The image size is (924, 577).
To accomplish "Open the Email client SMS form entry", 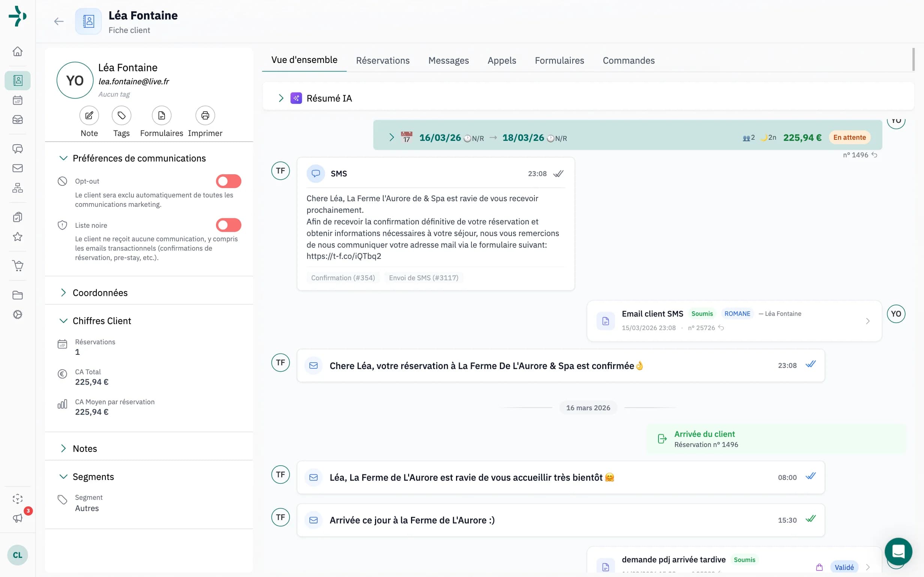I will [652, 313].
